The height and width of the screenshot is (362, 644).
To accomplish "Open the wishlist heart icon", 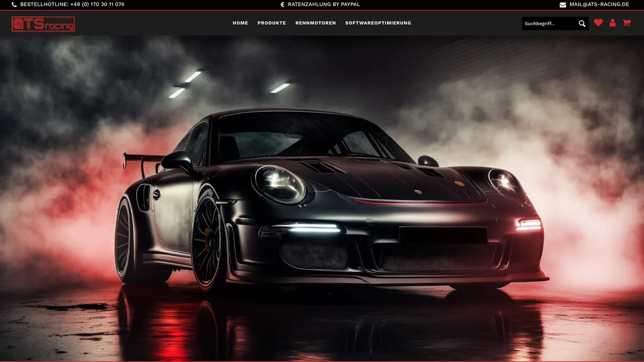I will (598, 23).
